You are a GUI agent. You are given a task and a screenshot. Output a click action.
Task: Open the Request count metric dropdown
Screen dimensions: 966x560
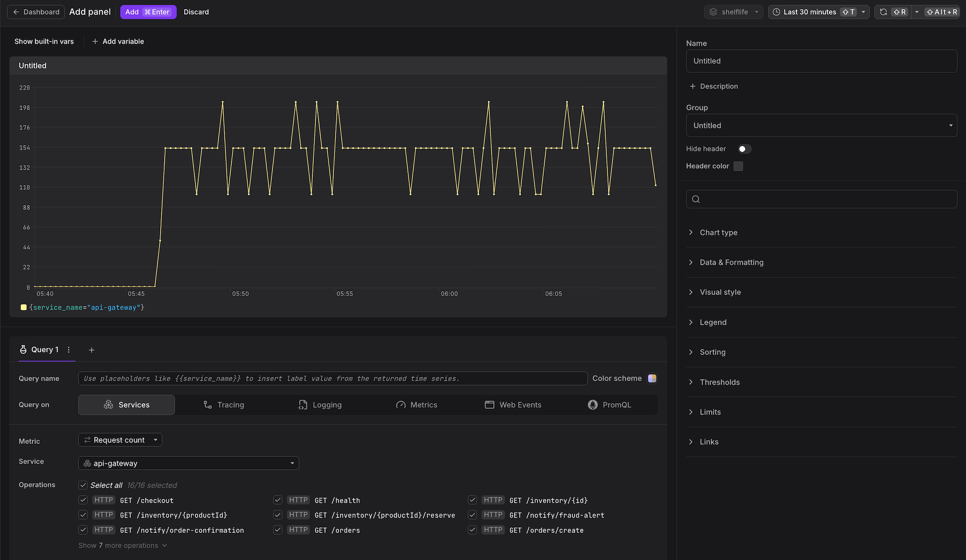[120, 439]
